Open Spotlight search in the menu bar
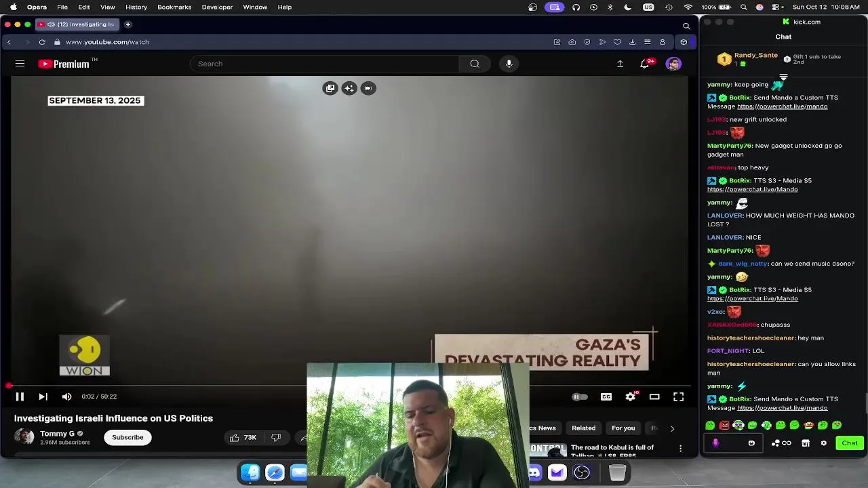The width and height of the screenshot is (868, 488). pos(744,7)
